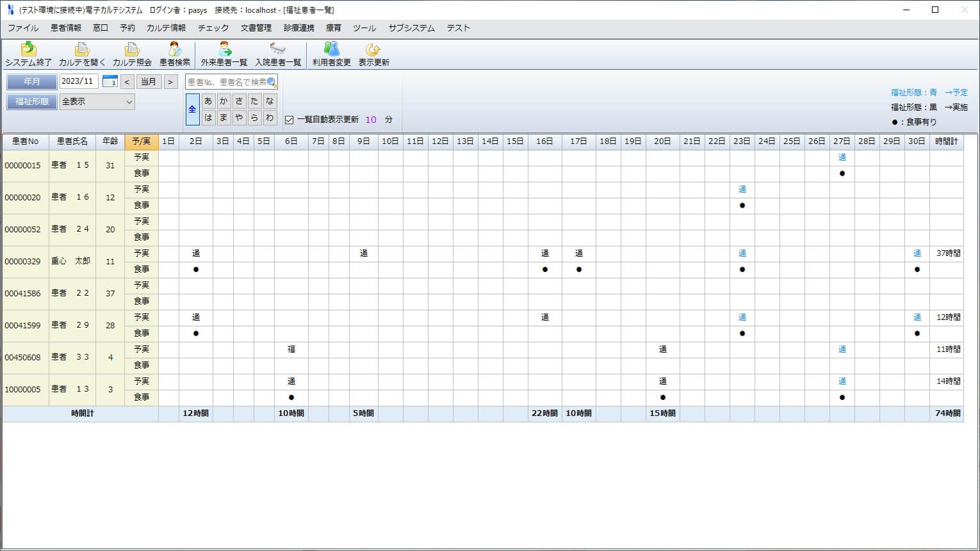Toggle the 一覧自動表示更新 checkbox

(x=289, y=120)
